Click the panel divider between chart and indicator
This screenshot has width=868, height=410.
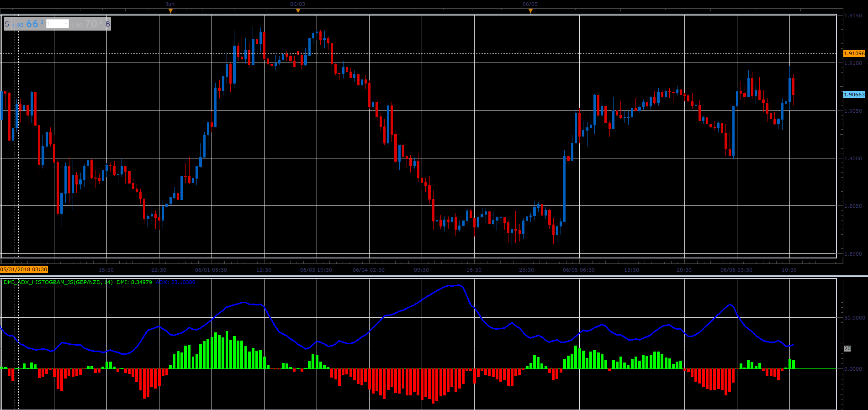[x=434, y=276]
